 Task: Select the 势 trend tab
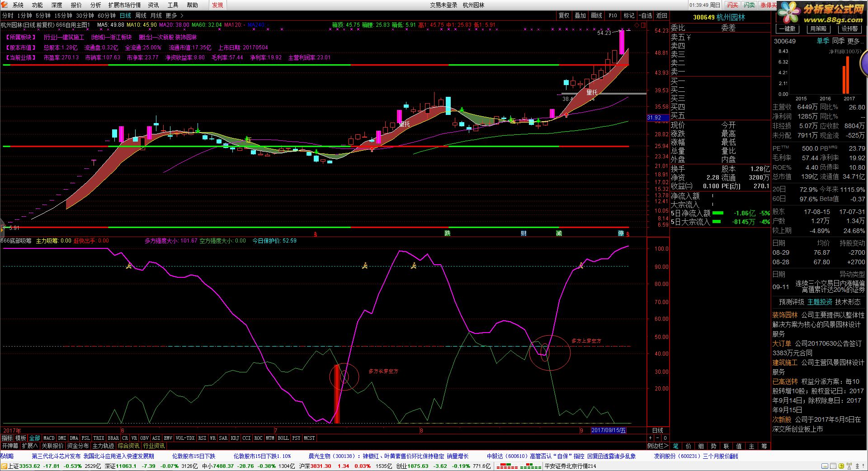[713, 446]
